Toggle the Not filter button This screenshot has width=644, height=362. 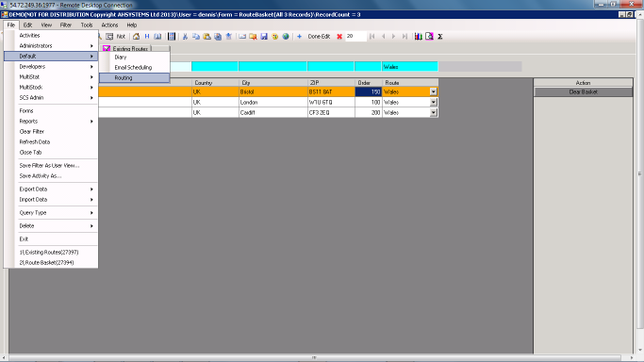point(121,37)
